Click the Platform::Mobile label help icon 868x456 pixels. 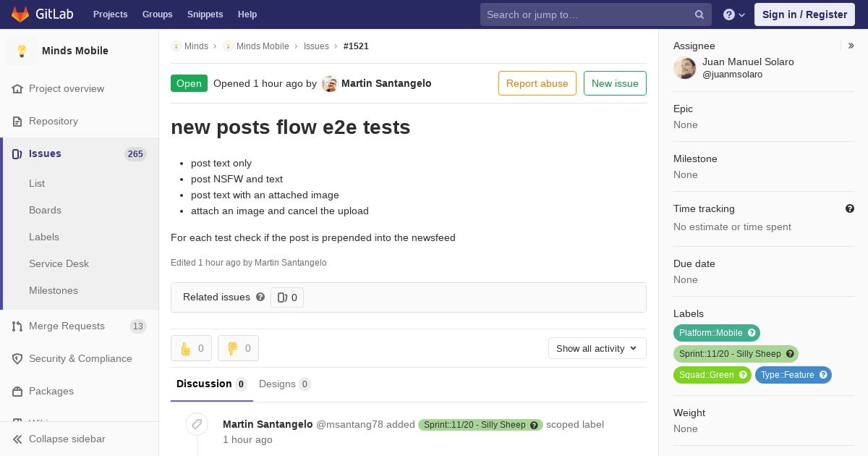pyautogui.click(x=752, y=333)
